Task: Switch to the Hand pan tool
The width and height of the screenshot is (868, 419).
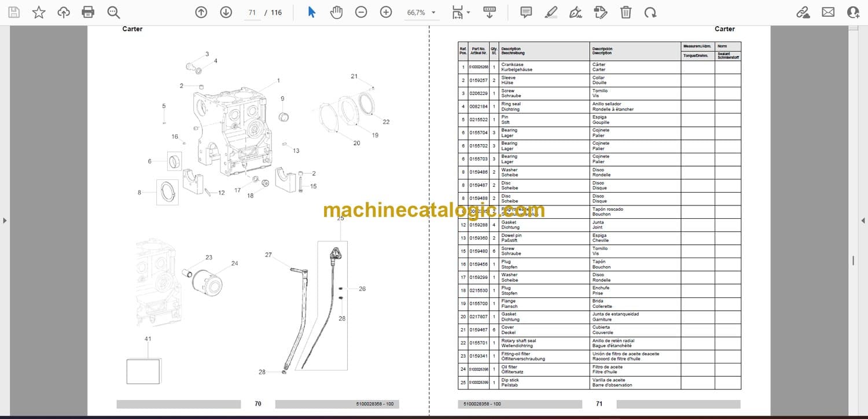Action: click(336, 12)
